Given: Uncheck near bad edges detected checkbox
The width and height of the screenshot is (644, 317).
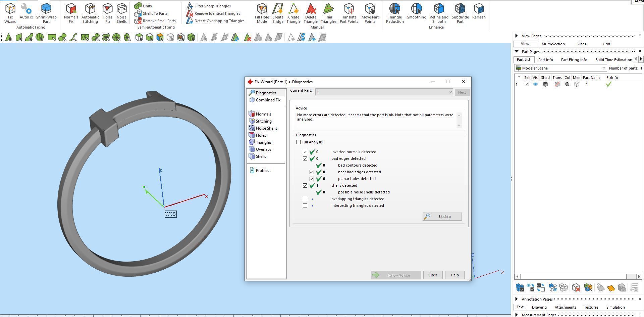Looking at the screenshot, I should [x=312, y=172].
